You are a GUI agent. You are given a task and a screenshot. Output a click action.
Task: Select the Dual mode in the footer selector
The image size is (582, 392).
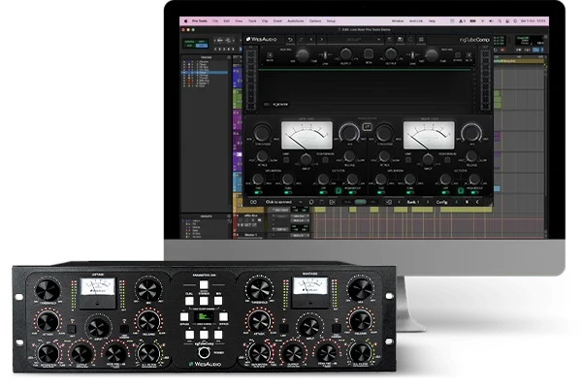(x=348, y=202)
